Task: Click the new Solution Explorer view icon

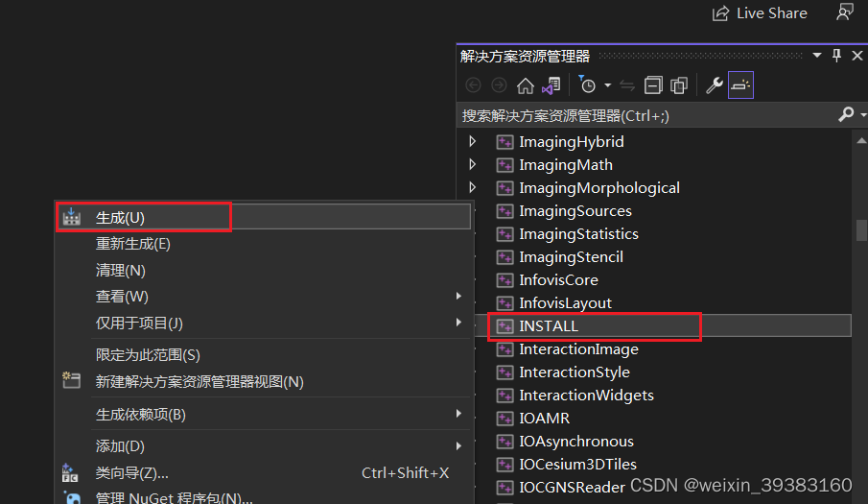Action: (x=71, y=380)
